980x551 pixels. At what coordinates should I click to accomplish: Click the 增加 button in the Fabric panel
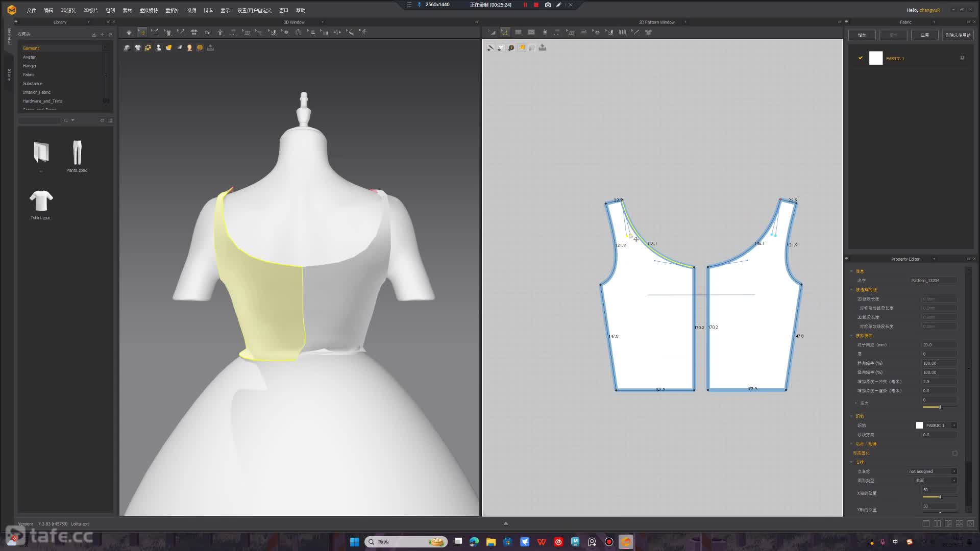click(862, 35)
